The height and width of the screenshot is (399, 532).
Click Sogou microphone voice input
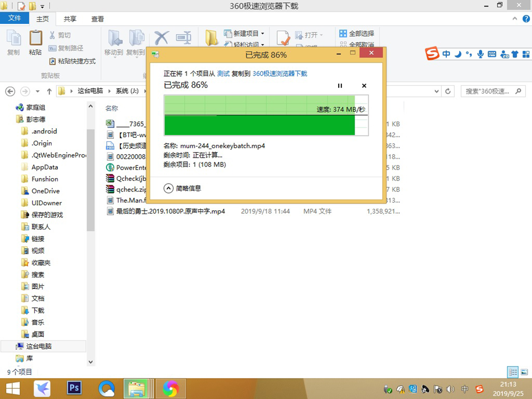coord(480,54)
